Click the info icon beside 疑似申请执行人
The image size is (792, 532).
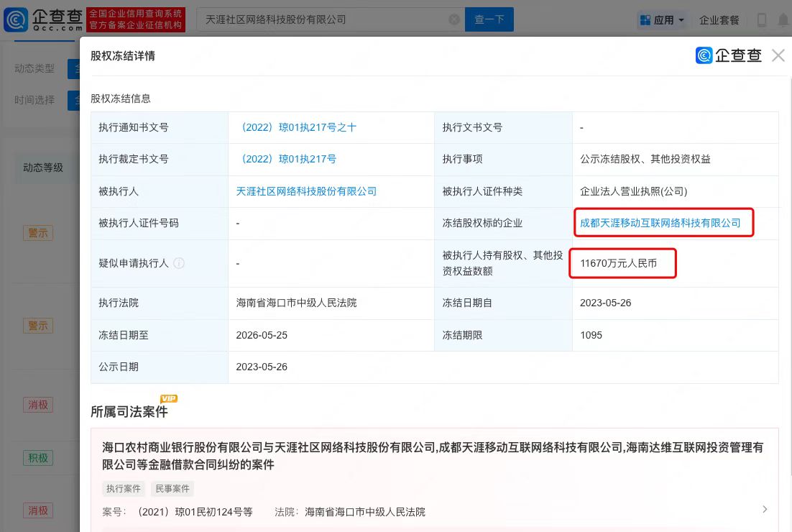[179, 263]
